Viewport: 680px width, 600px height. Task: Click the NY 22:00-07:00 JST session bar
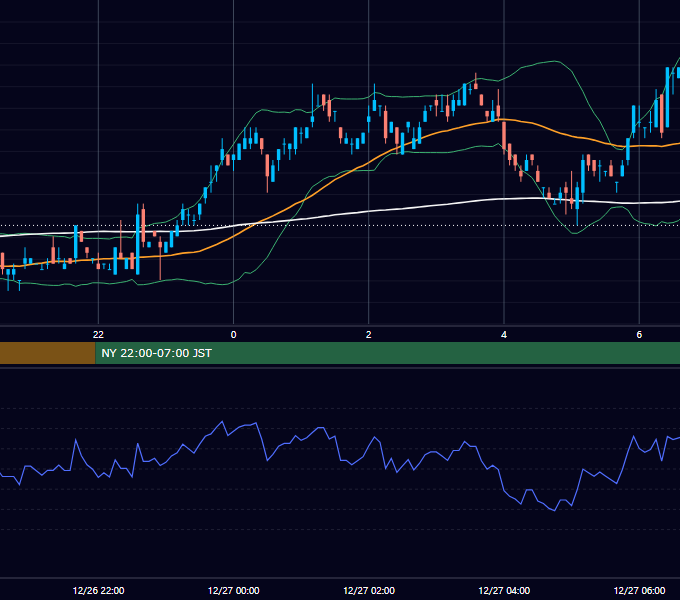click(388, 353)
